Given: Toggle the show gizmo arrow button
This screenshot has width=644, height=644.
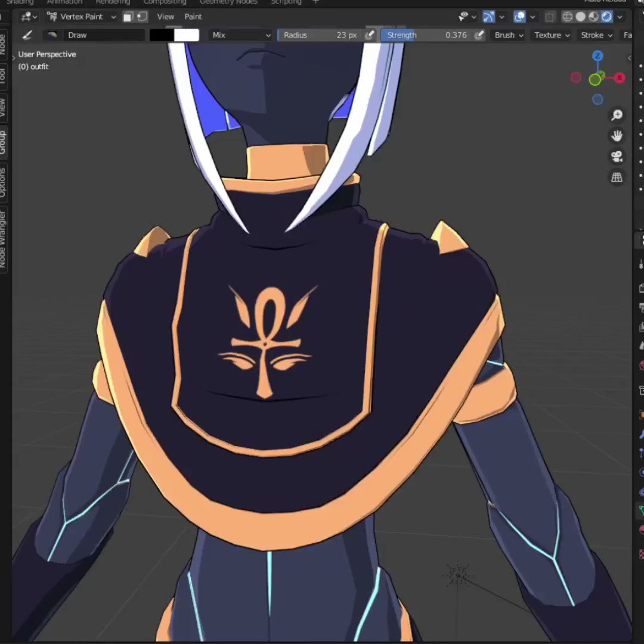Looking at the screenshot, I should pyautogui.click(x=488, y=16).
